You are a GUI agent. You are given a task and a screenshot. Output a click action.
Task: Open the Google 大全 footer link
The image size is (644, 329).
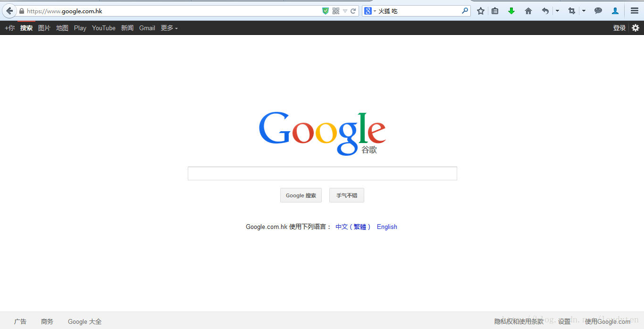(85, 321)
